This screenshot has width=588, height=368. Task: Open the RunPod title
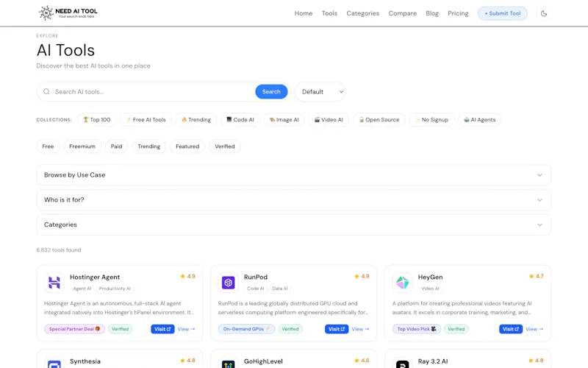click(256, 277)
